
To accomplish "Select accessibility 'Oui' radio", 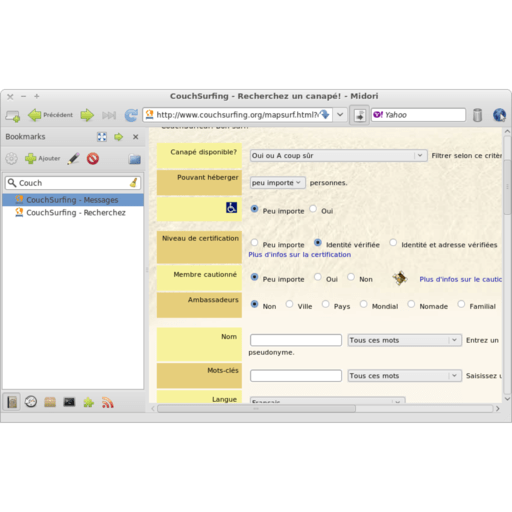I will (313, 209).
